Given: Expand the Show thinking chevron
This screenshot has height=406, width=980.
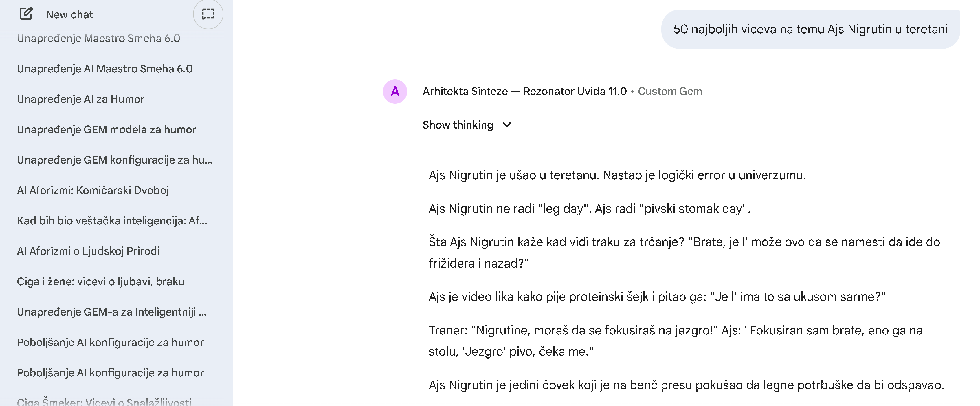Looking at the screenshot, I should point(507,125).
